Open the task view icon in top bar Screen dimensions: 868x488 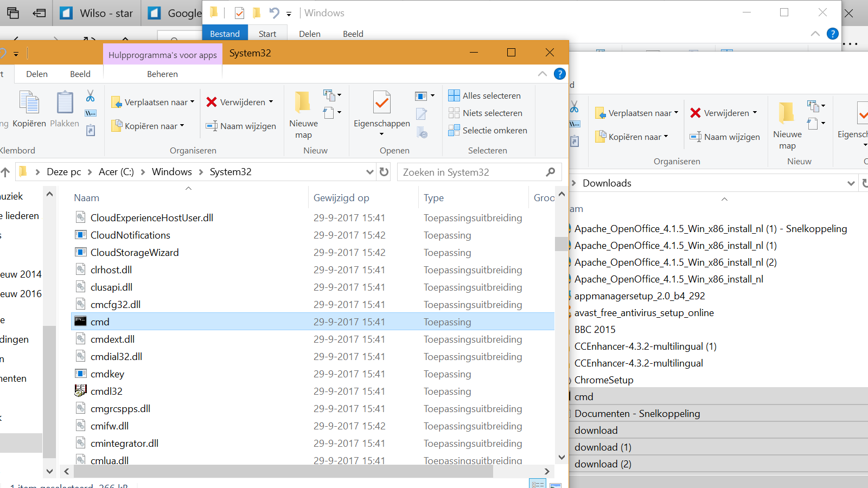[13, 13]
